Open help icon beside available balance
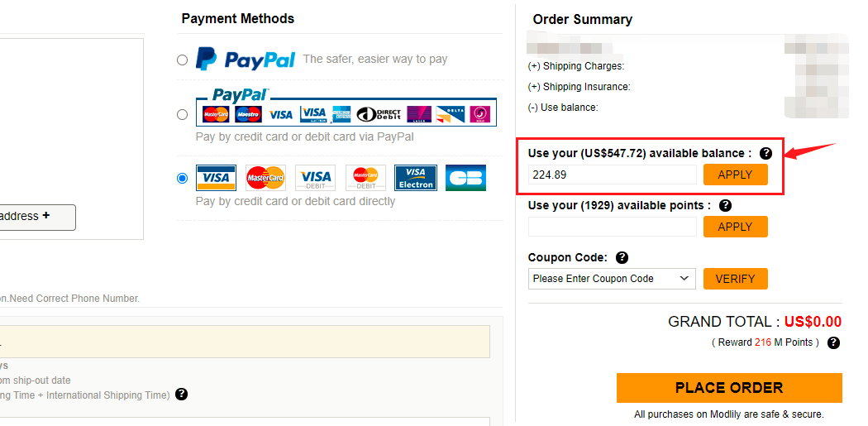This screenshot has width=868, height=426. [766, 153]
